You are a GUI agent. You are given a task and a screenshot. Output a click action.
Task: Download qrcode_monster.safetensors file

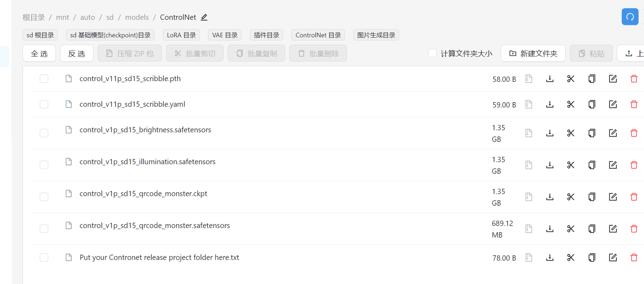click(550, 229)
